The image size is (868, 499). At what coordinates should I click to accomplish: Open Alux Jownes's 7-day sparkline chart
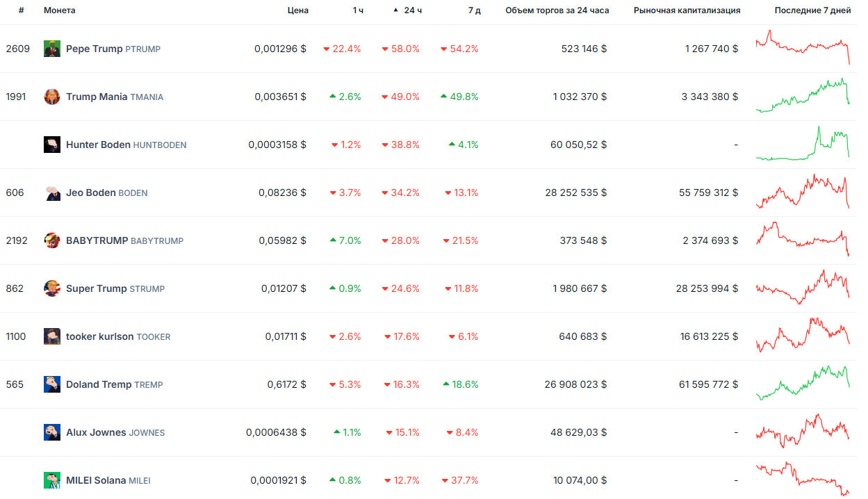(x=803, y=431)
